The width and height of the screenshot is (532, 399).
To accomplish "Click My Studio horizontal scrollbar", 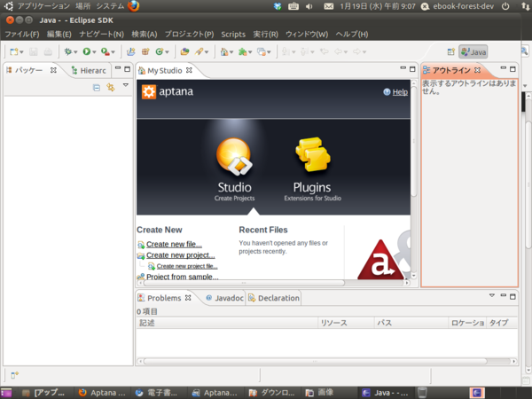I will point(244,283).
